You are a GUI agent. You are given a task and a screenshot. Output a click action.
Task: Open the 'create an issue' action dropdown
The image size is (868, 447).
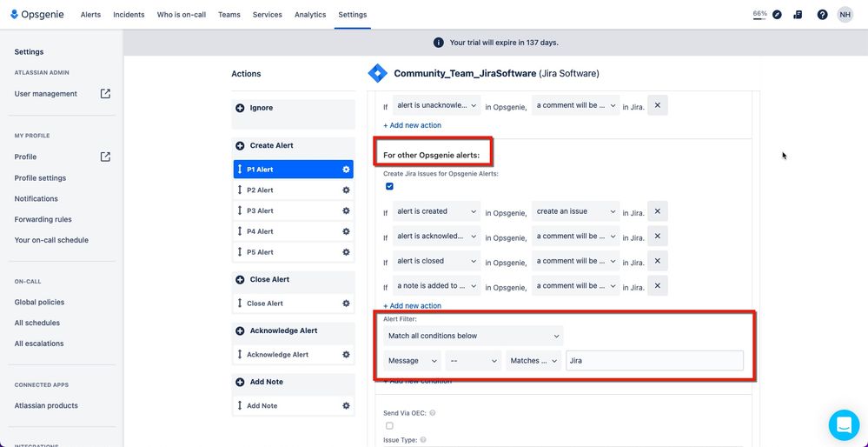pos(576,211)
